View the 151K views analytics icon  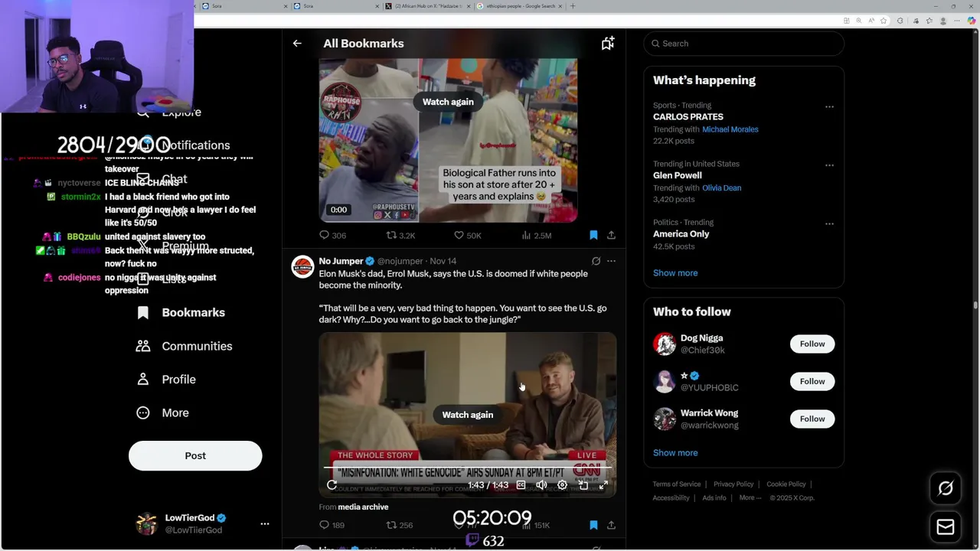(527, 525)
